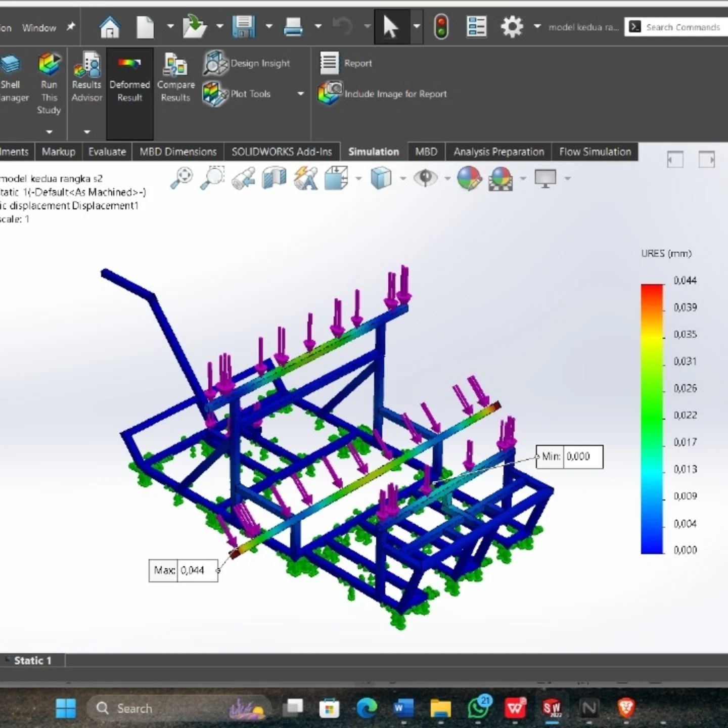
Task: Open the dropdown arrow next to the gear icon
Action: pos(537,27)
